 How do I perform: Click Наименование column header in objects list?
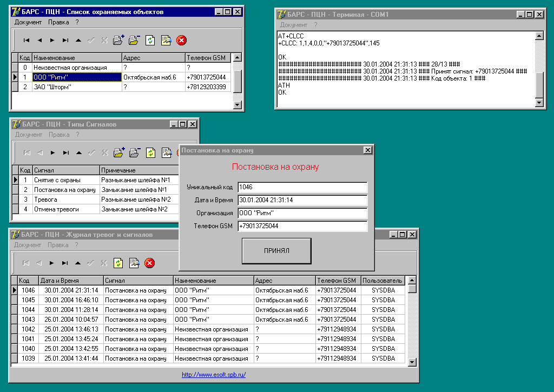77,58
